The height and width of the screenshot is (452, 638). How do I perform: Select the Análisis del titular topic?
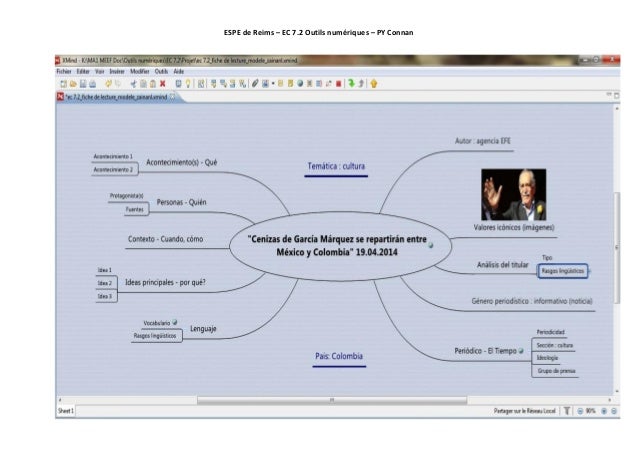pyautogui.click(x=503, y=265)
